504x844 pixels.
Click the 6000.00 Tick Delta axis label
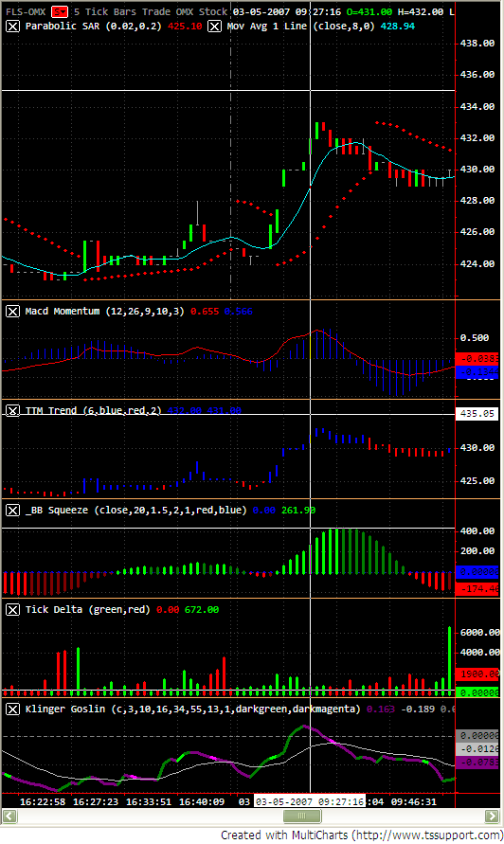click(x=479, y=633)
